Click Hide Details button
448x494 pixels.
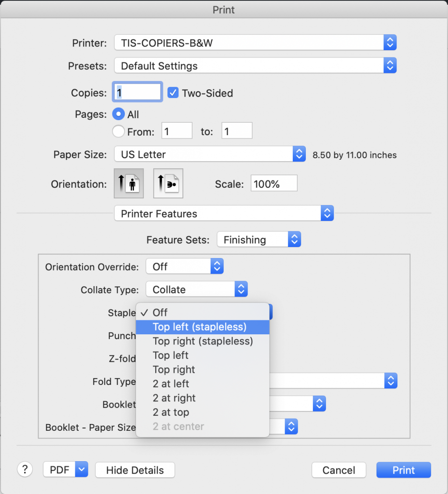tap(135, 470)
